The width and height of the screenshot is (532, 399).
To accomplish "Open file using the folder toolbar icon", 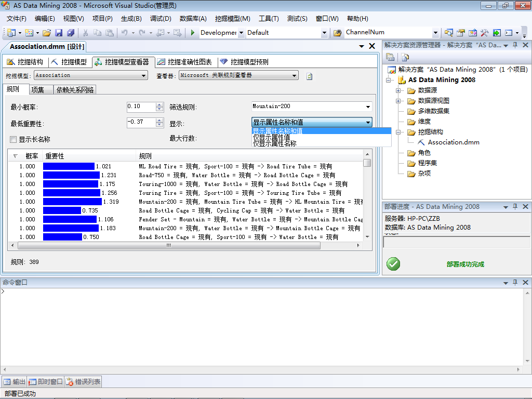I will pyautogui.click(x=47, y=33).
